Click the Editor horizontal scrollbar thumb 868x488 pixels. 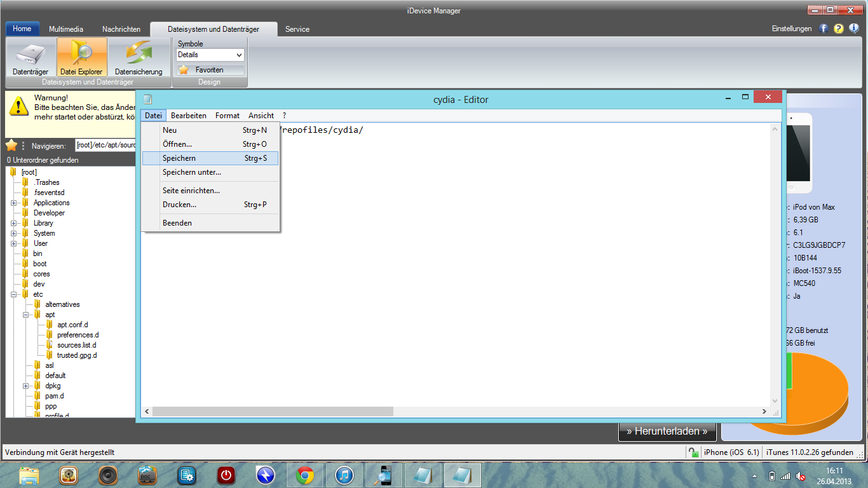pyautogui.click(x=273, y=412)
